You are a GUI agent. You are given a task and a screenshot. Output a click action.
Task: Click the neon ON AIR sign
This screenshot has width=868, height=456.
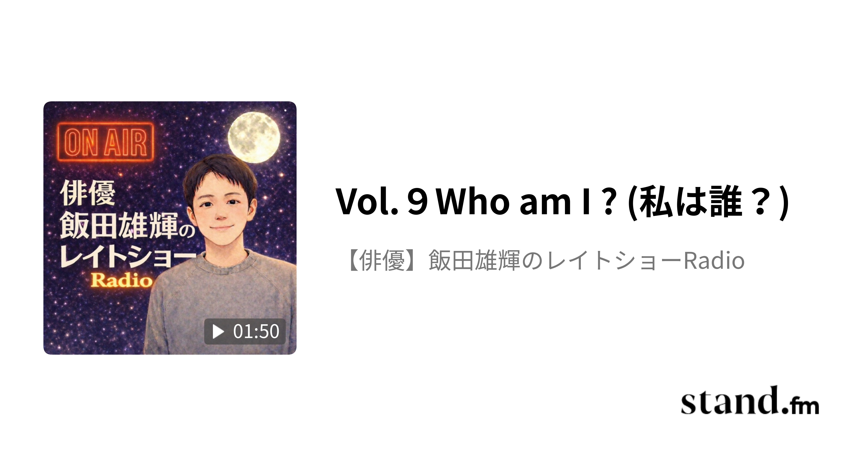pos(106,142)
